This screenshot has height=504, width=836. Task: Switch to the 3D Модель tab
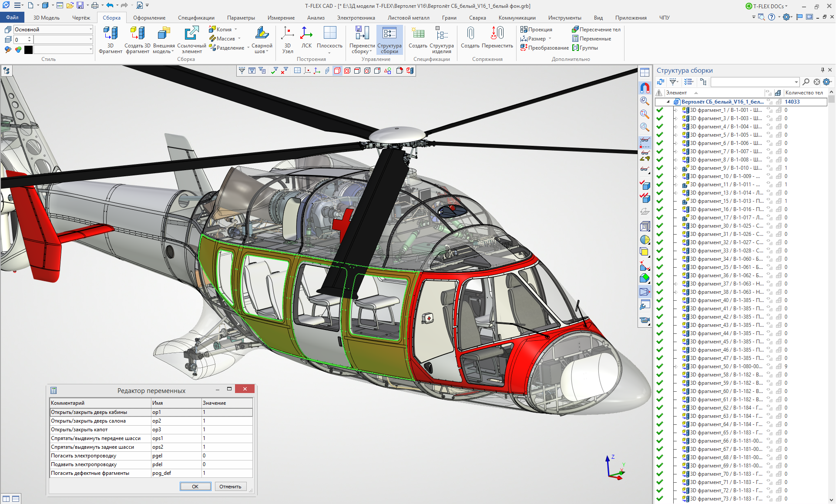(47, 18)
